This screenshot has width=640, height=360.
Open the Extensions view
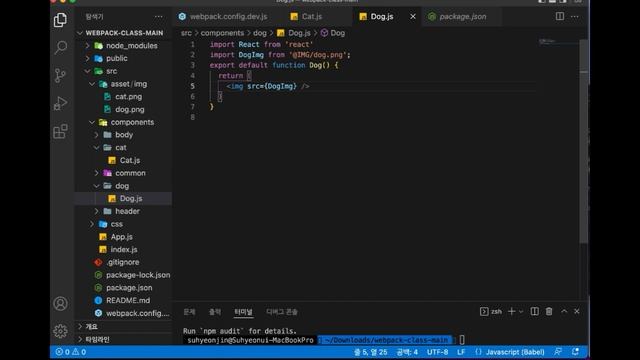coord(60,131)
